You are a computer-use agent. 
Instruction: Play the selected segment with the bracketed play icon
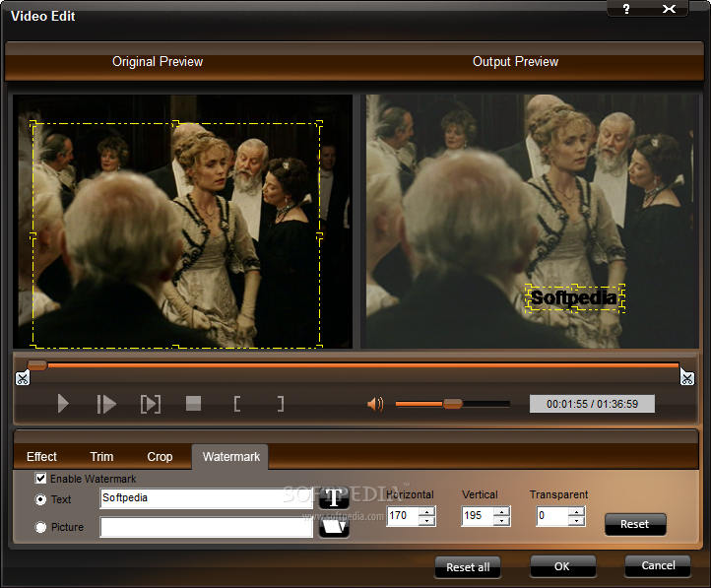pos(151,404)
